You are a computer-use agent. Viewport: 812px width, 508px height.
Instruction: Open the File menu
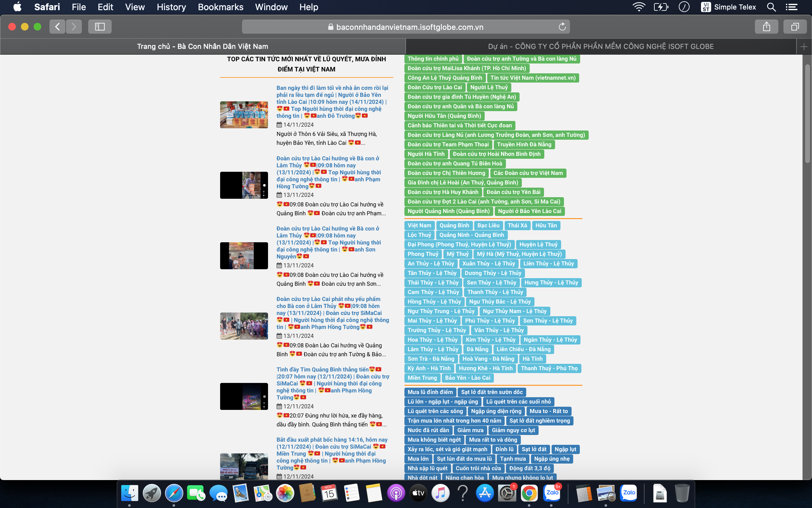(79, 7)
